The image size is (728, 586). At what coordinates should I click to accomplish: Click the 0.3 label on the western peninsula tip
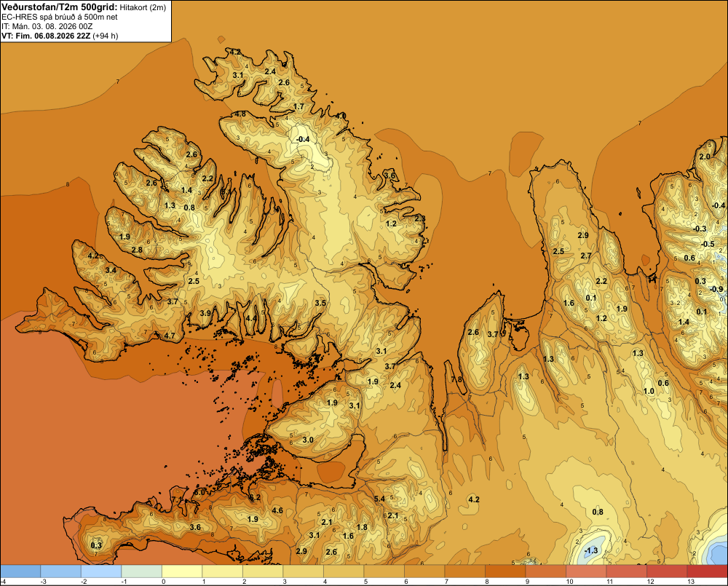click(x=96, y=545)
